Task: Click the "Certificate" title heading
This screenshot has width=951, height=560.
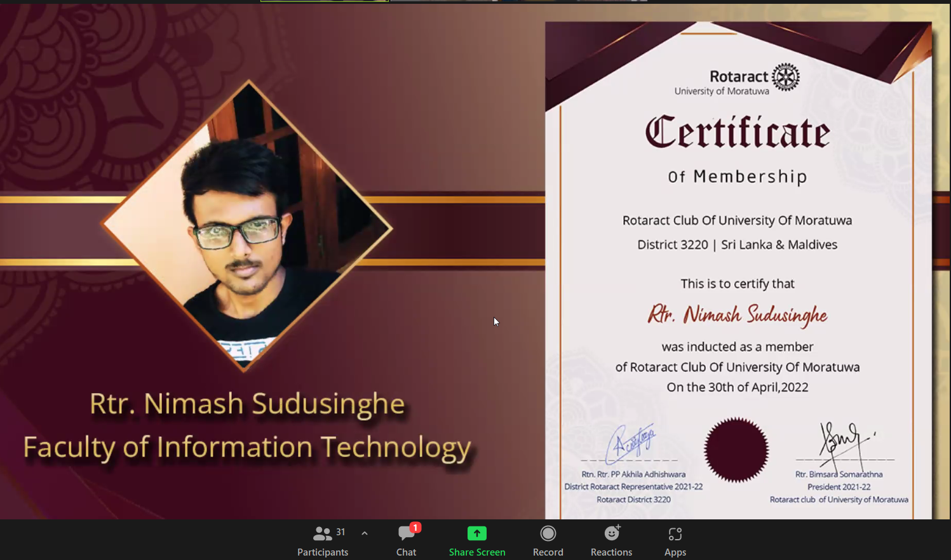Action: [x=738, y=132]
